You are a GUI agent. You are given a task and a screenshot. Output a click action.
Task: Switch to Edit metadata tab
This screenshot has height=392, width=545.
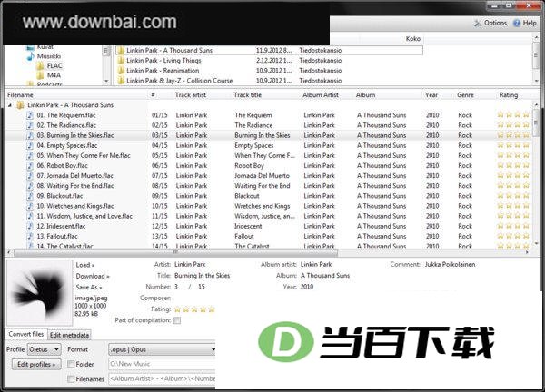70,335
